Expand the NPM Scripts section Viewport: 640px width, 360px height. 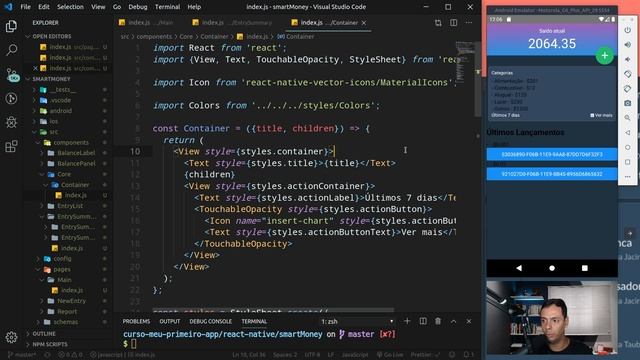click(x=50, y=344)
